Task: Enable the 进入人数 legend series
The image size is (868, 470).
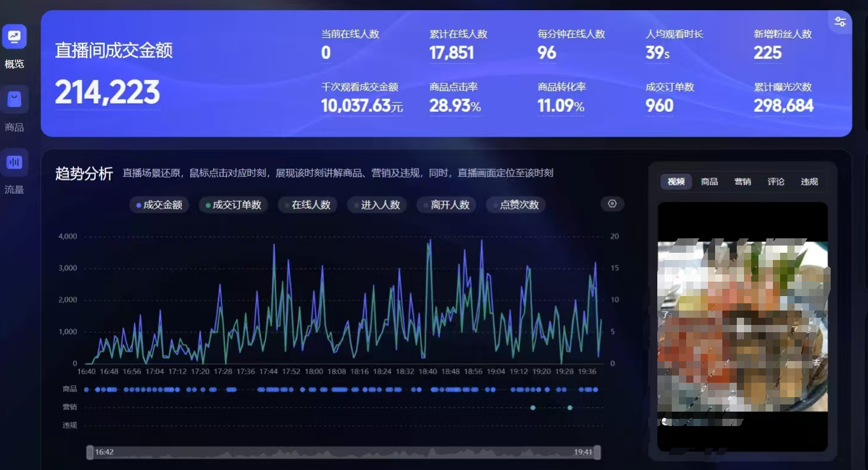Action: pos(377,205)
